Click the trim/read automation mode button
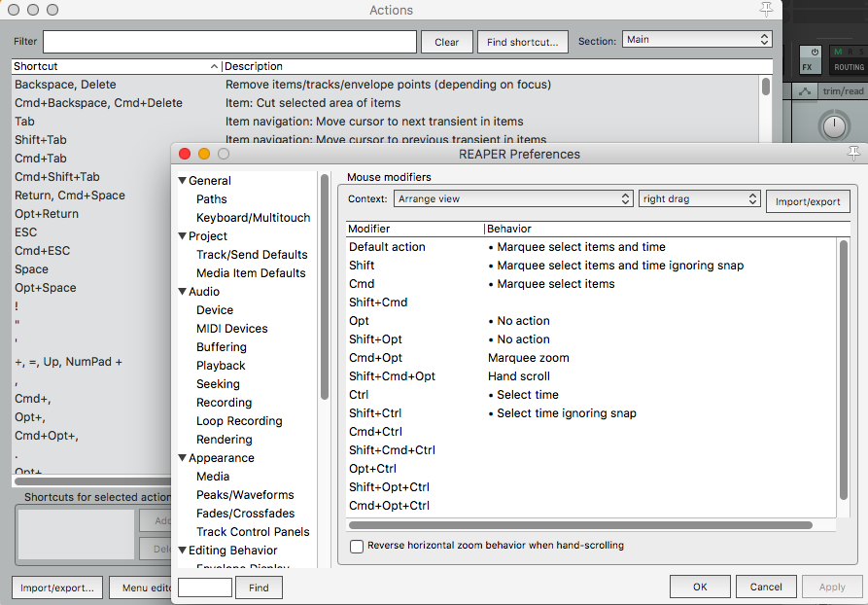Viewport: 868px width, 605px height. click(x=842, y=91)
